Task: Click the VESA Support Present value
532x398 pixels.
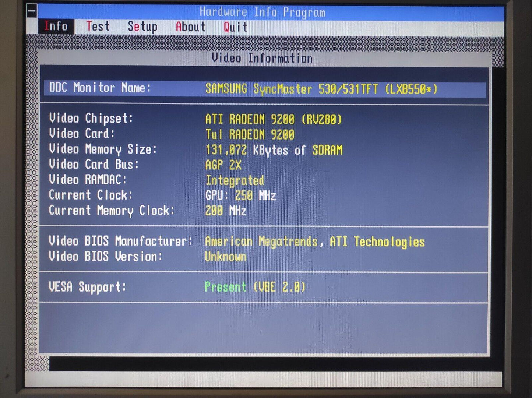Action: pyautogui.click(x=255, y=287)
